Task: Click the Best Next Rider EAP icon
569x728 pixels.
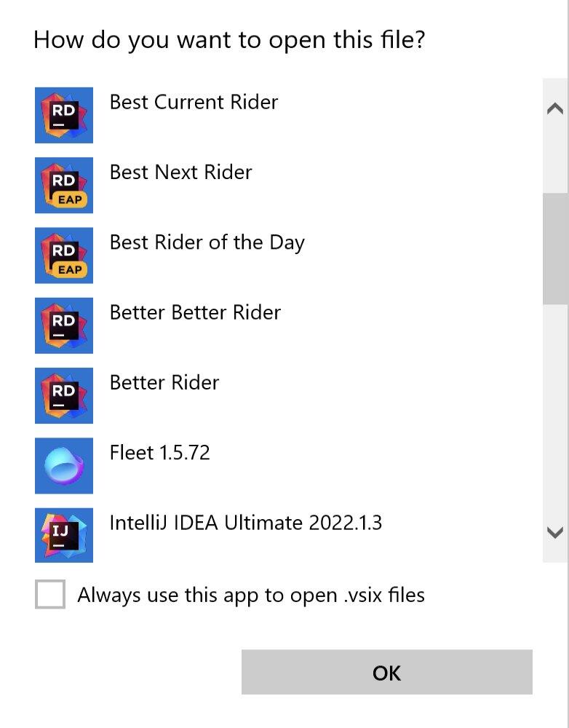Action: [x=64, y=185]
